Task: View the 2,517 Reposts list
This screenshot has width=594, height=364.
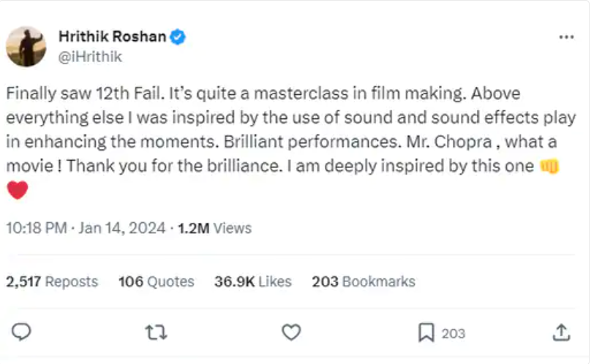Action: [x=52, y=281]
